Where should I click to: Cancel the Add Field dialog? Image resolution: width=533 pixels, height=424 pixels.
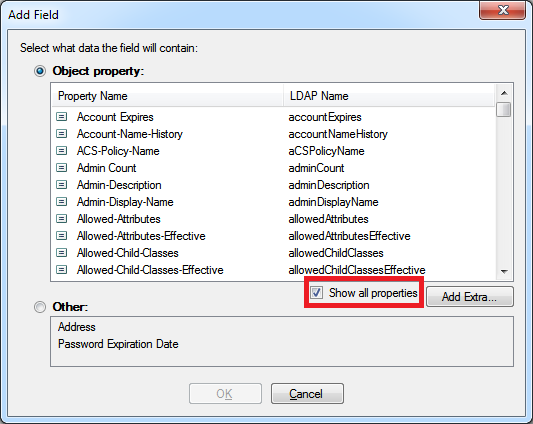point(307,394)
